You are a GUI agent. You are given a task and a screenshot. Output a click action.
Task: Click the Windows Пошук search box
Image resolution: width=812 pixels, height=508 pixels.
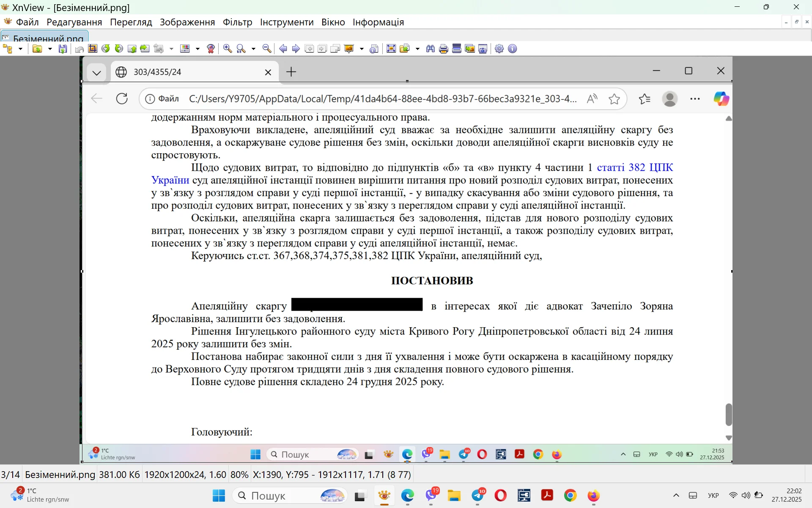pyautogui.click(x=290, y=496)
